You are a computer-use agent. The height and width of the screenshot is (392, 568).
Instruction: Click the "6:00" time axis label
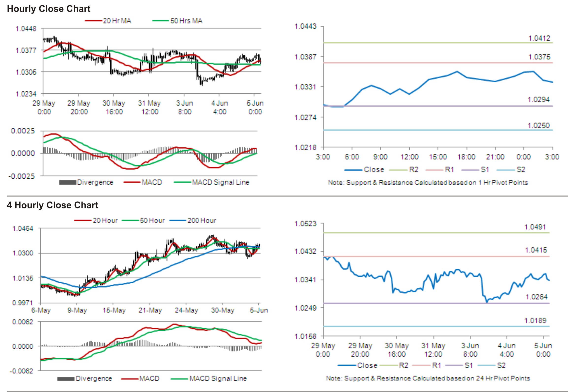[352, 157]
